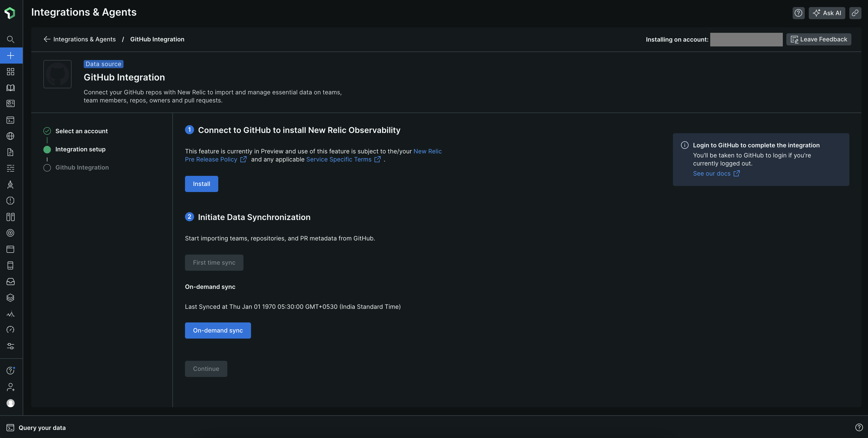Open the four-squares all capabilities icon

(x=10, y=72)
